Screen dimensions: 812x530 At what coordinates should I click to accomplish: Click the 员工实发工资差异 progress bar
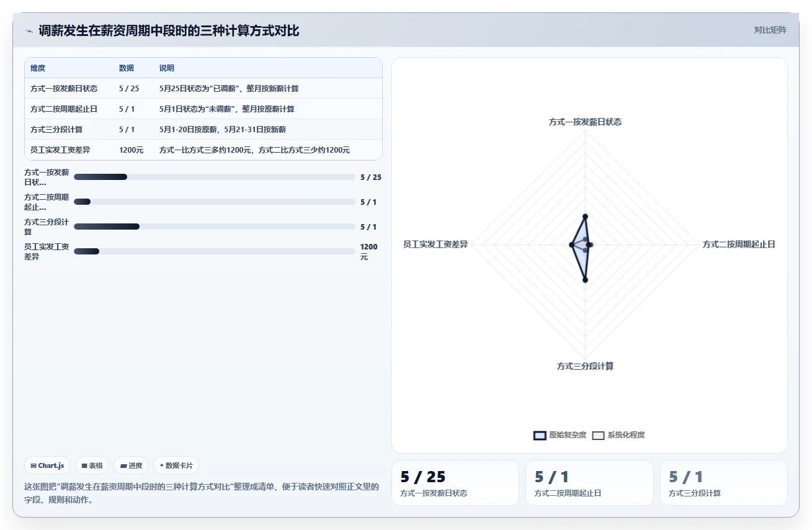click(x=215, y=251)
